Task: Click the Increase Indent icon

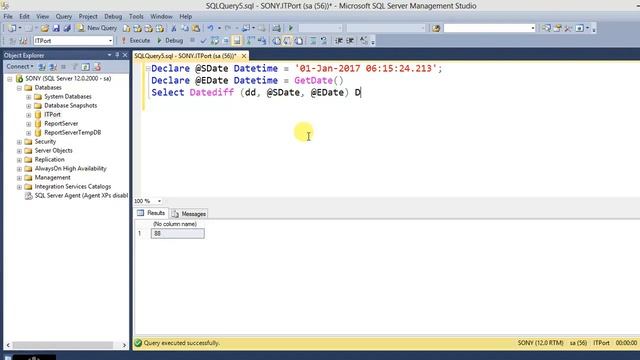Action: pos(350,40)
